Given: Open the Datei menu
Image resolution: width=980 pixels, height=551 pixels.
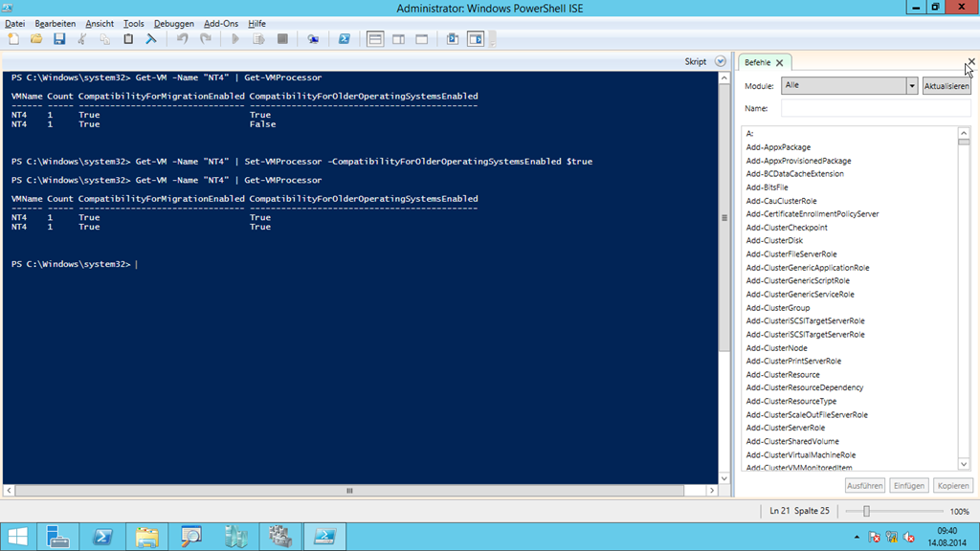Looking at the screenshot, I should tap(15, 24).
